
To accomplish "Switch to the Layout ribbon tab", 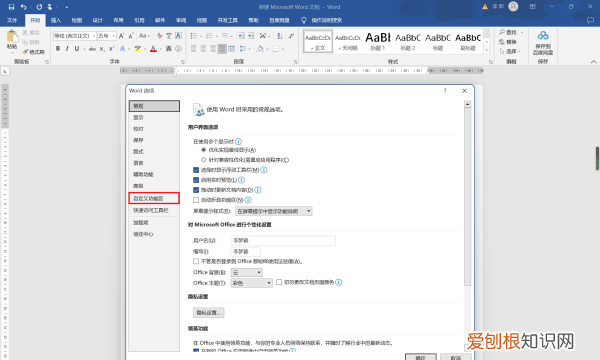I will click(119, 20).
